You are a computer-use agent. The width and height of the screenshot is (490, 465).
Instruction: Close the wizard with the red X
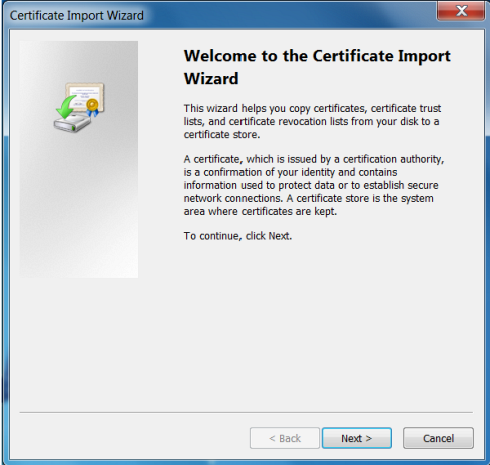(x=461, y=11)
